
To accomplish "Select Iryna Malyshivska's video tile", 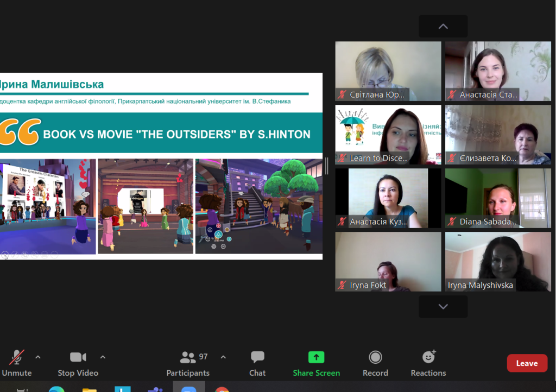I will click(x=498, y=262).
